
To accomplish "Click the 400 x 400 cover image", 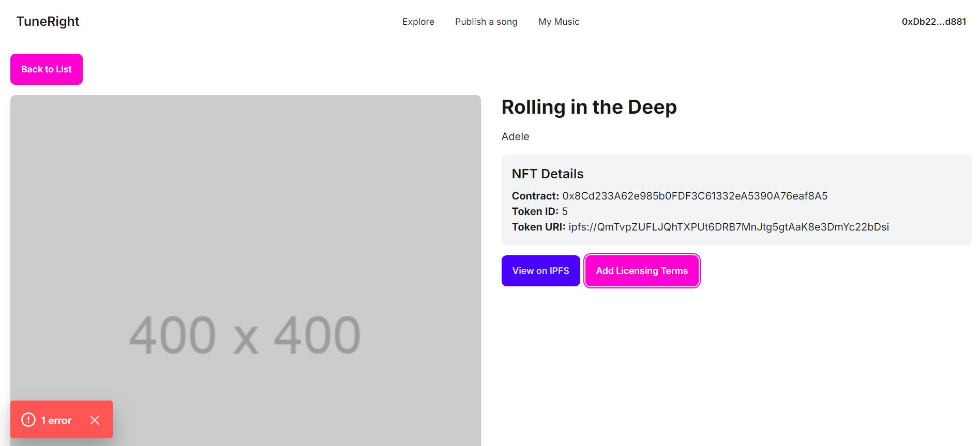I will pos(246,270).
